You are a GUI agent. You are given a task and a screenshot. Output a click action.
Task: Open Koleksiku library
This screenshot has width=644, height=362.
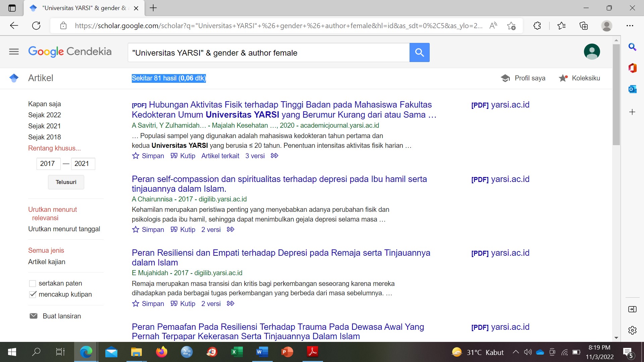coord(579,78)
